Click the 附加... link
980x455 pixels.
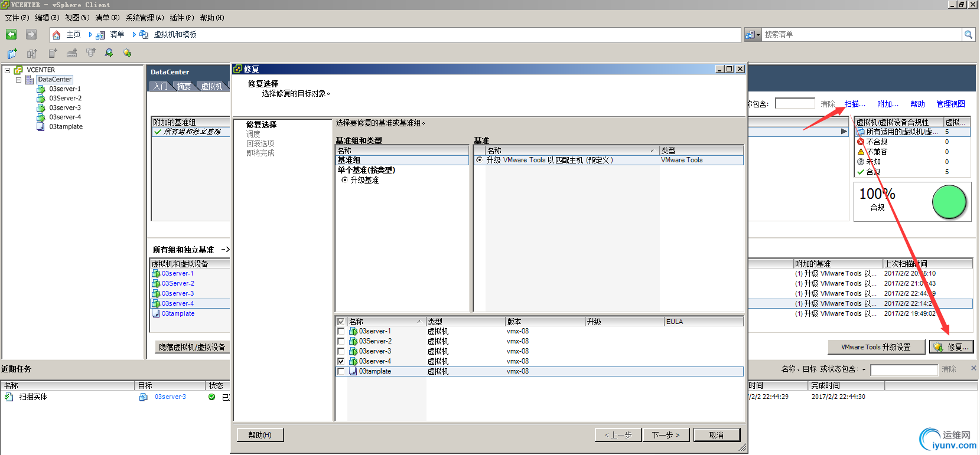[888, 104]
